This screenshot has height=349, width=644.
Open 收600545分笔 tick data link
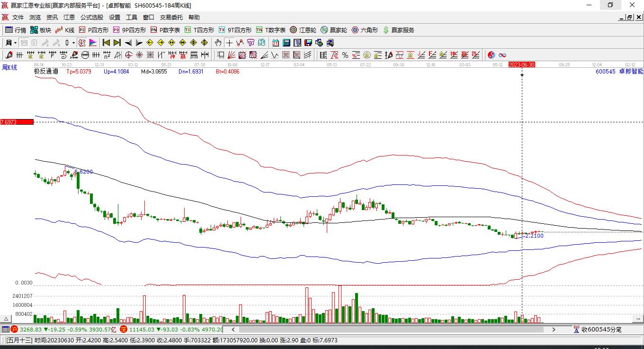pyautogui.click(x=598, y=329)
